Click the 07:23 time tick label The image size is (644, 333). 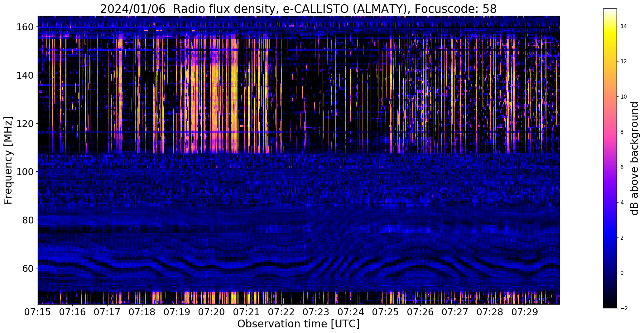pos(316,312)
